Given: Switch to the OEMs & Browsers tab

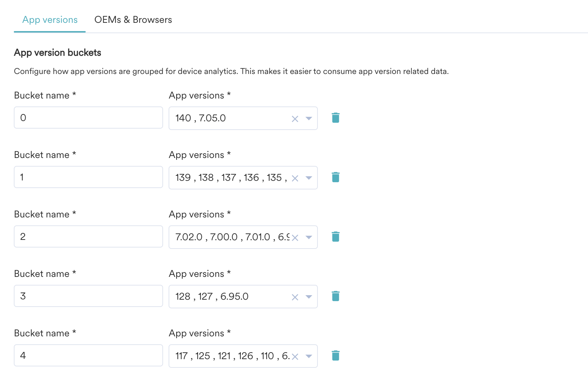Looking at the screenshot, I should tap(133, 20).
